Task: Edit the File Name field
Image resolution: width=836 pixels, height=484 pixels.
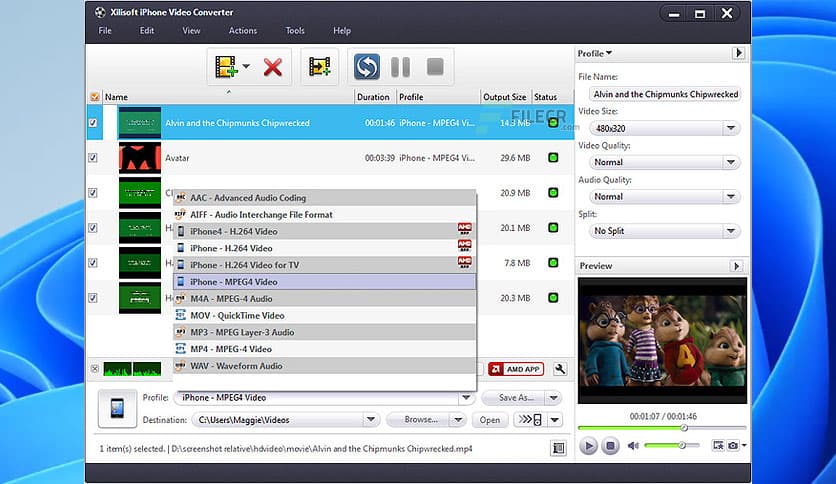Action: (664, 94)
